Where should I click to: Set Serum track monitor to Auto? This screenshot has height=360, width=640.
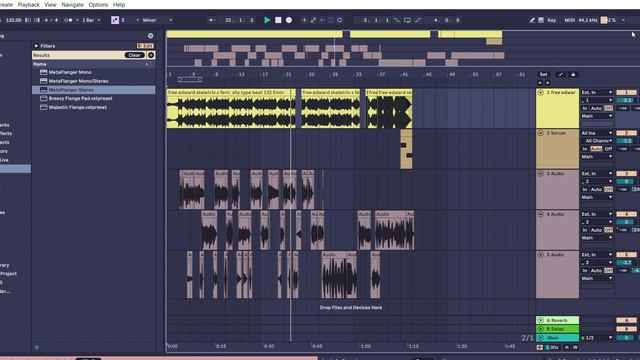[596, 149]
